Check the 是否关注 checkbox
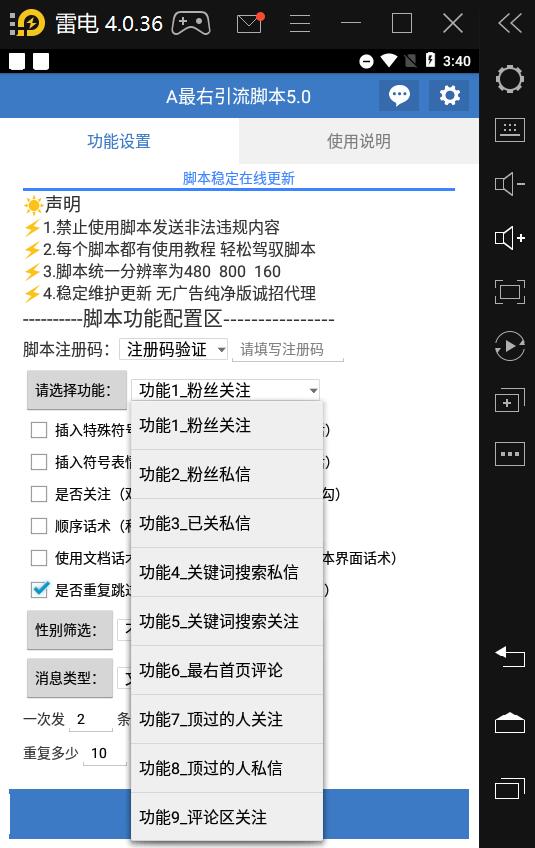The height and width of the screenshot is (848, 535). pos(39,494)
